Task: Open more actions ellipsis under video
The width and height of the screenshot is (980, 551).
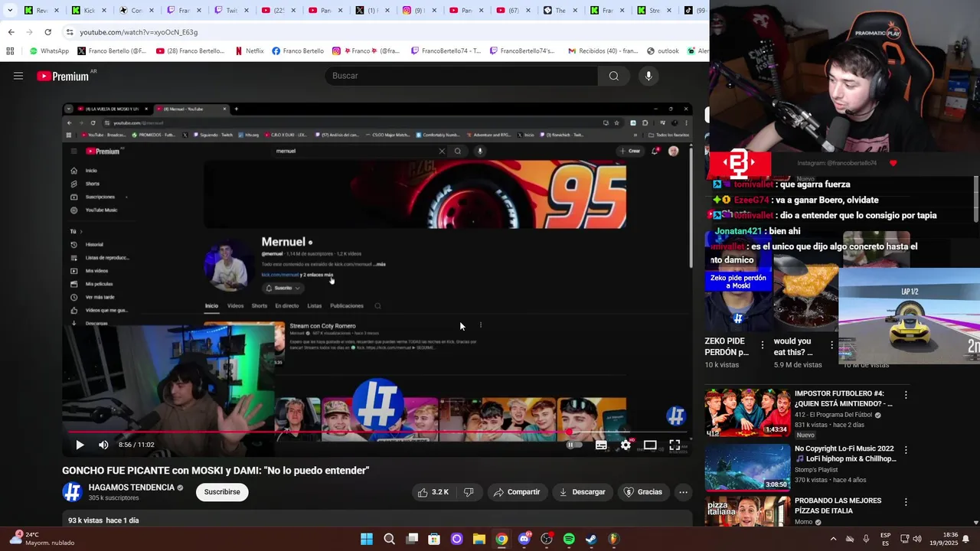Action: (x=684, y=492)
